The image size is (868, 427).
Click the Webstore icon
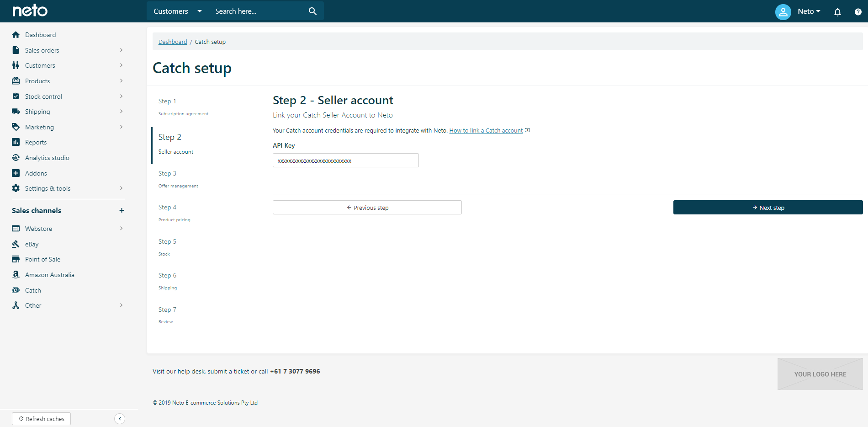16,229
